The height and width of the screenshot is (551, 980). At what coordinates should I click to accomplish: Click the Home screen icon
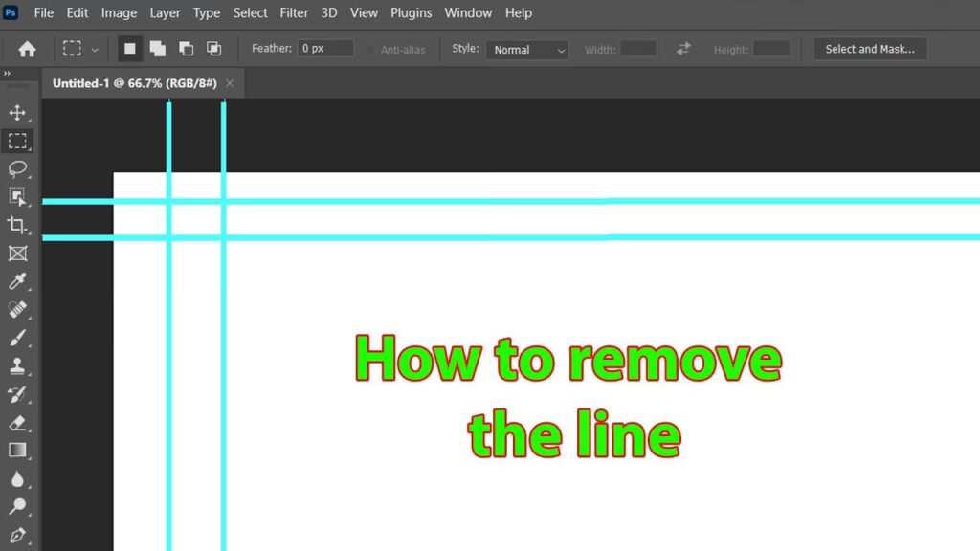pyautogui.click(x=28, y=49)
